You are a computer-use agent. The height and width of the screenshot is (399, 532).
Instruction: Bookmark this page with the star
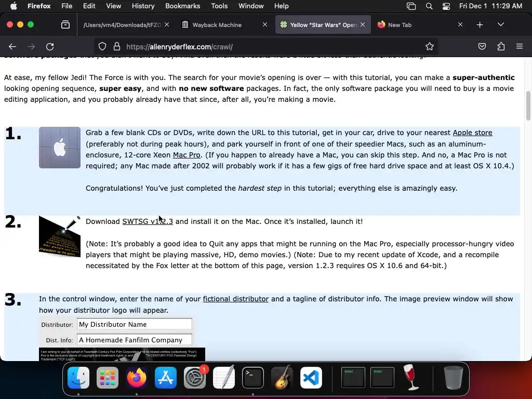(x=430, y=47)
